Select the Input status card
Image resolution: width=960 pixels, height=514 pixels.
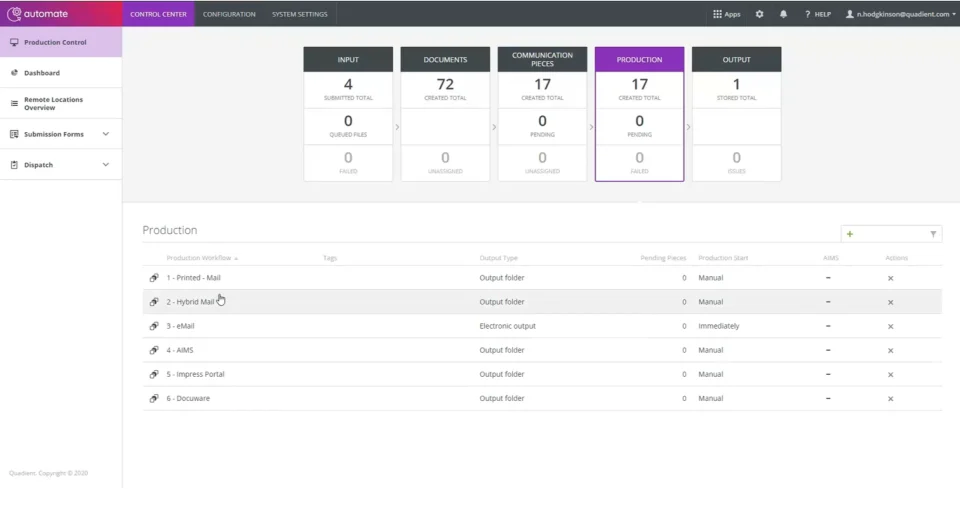[x=348, y=114]
